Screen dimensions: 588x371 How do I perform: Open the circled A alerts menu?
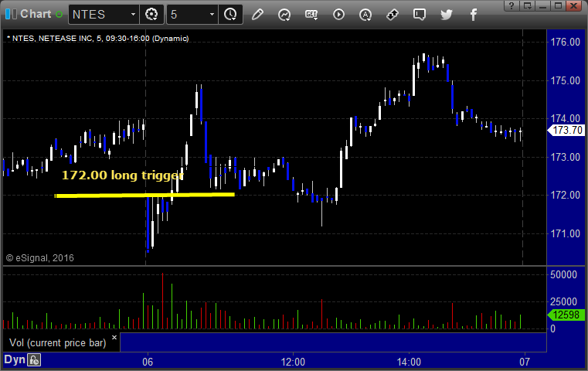pyautogui.click(x=365, y=15)
